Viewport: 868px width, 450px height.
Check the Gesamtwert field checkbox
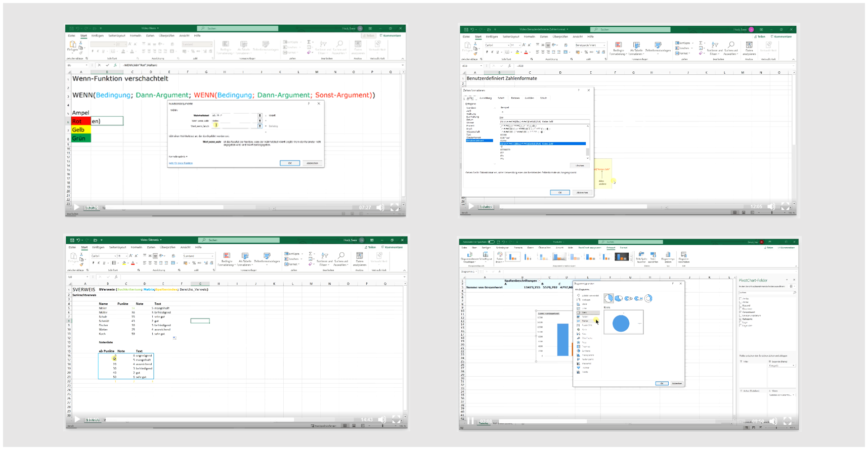[741, 312]
